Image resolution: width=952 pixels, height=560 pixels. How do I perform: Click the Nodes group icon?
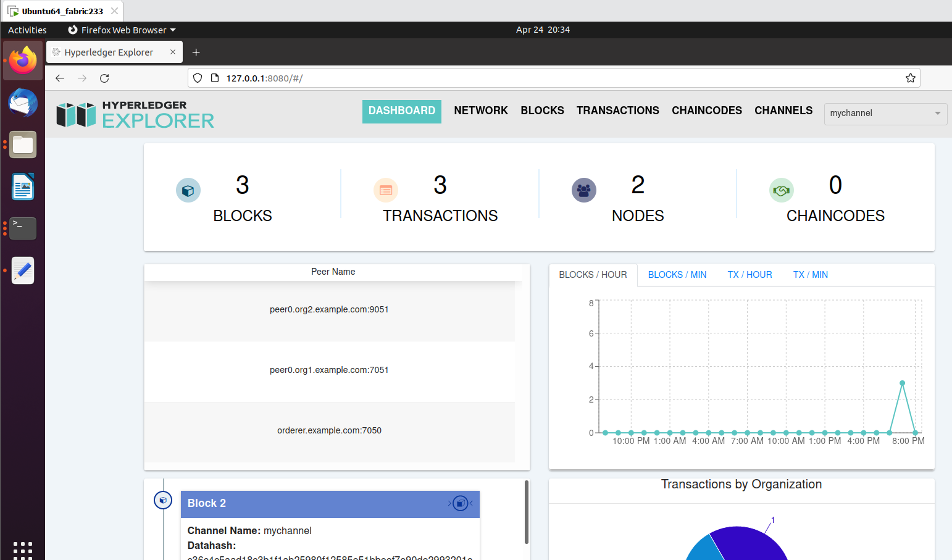pos(584,190)
